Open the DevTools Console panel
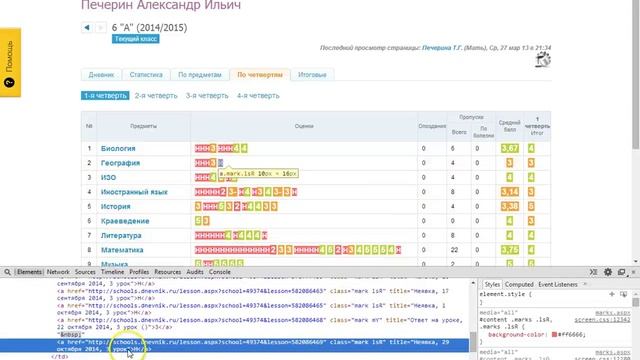Image resolution: width=640 pixels, height=360 pixels. click(220, 272)
